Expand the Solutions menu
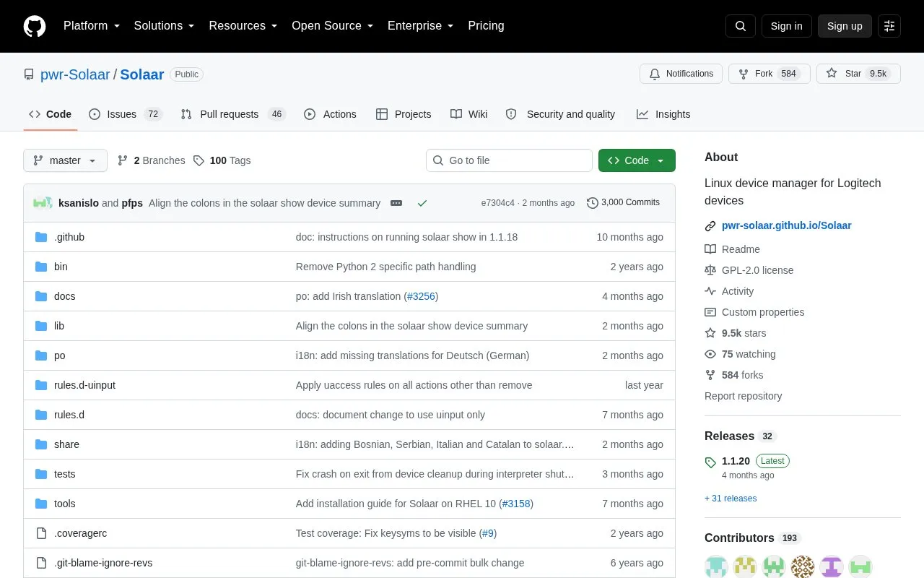This screenshot has height=578, width=924. (164, 26)
